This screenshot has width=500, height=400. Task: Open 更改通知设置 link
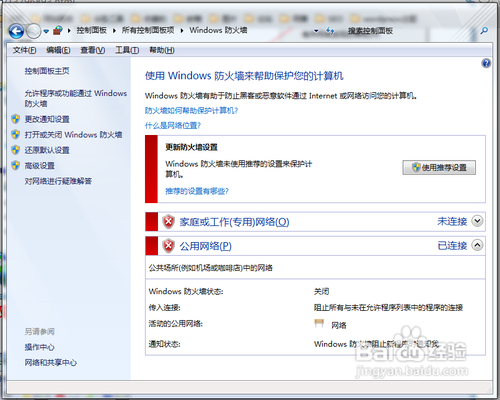pyautogui.click(x=47, y=119)
